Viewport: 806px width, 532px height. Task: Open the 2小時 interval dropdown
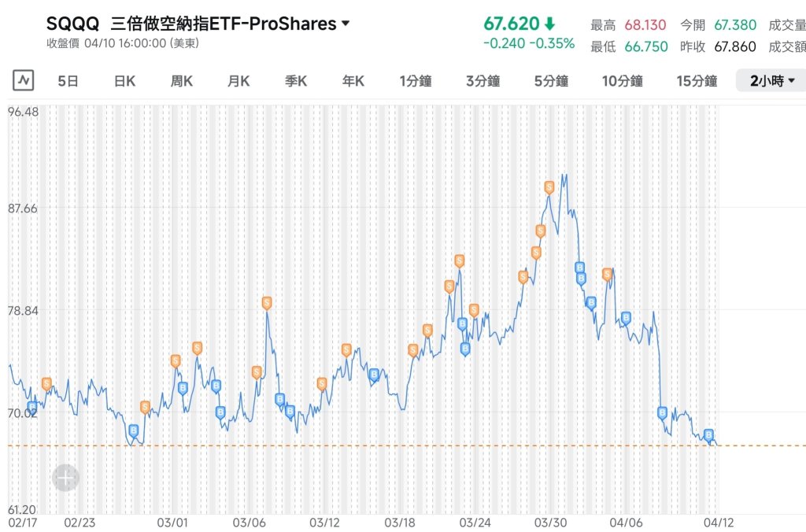tap(772, 81)
